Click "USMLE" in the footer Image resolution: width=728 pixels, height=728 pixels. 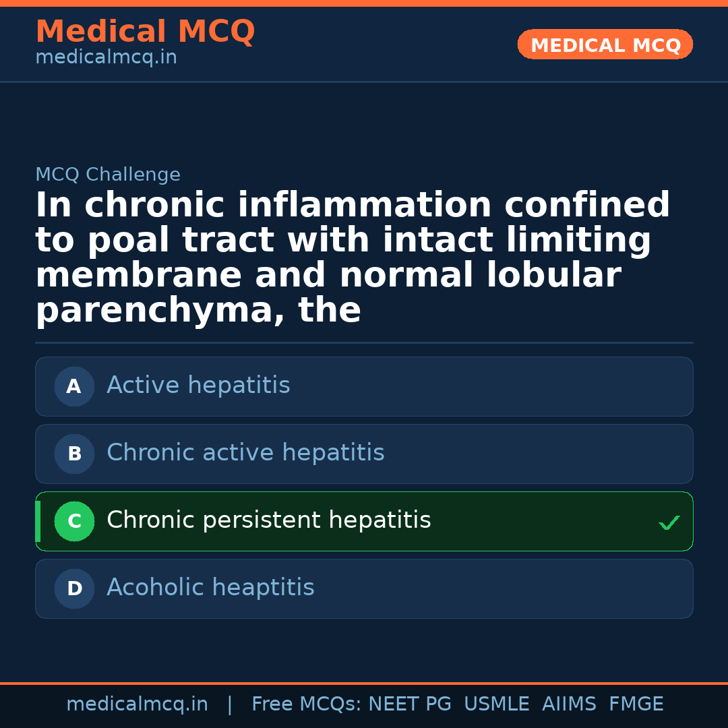(x=496, y=704)
